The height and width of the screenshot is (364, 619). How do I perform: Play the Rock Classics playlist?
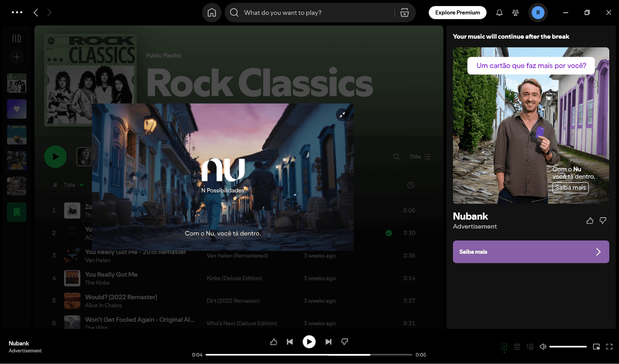(x=55, y=157)
